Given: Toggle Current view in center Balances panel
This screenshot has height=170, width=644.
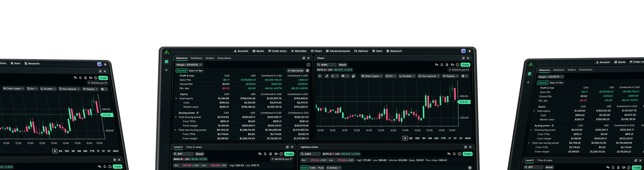Looking at the screenshot, I should (182, 71).
